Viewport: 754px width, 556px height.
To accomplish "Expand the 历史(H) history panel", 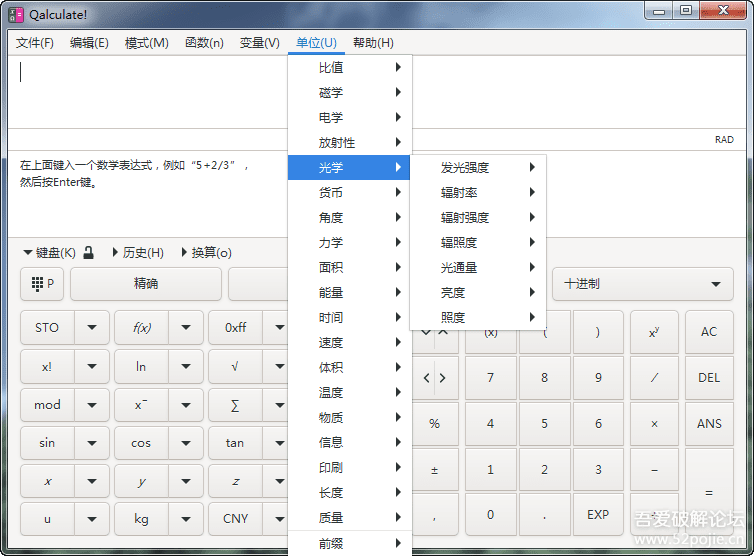I will click(x=138, y=253).
